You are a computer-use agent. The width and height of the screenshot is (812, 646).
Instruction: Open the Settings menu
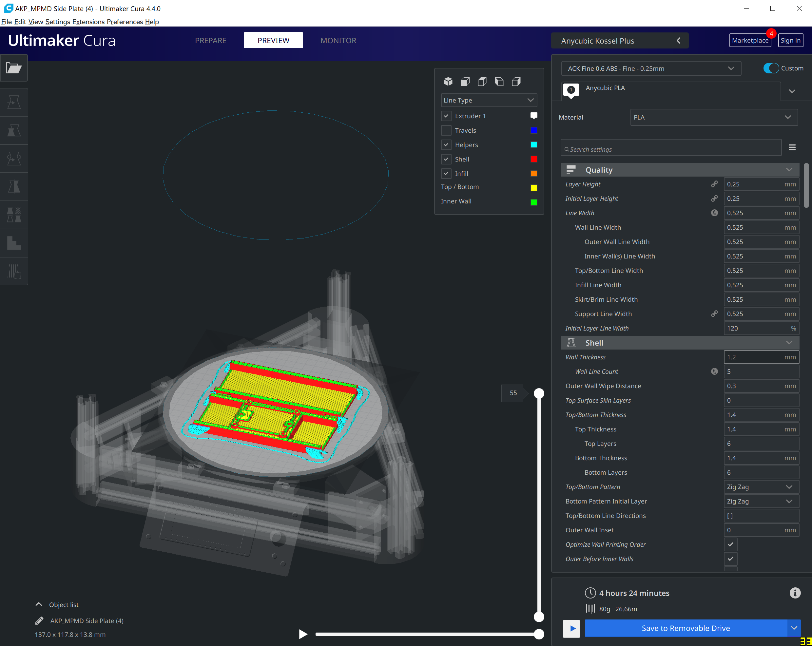[58, 22]
